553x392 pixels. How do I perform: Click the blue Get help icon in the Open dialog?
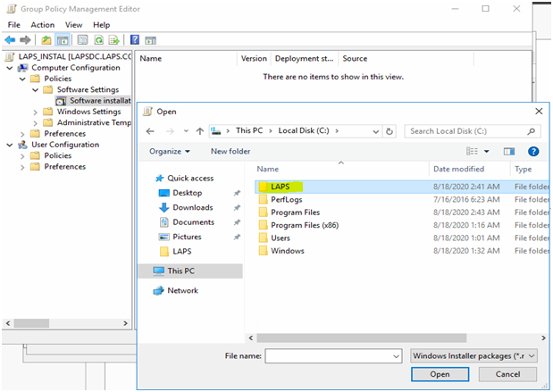pyautogui.click(x=533, y=152)
